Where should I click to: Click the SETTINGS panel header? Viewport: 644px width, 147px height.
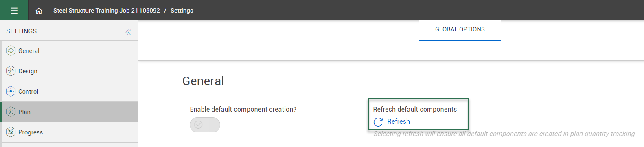click(x=22, y=31)
